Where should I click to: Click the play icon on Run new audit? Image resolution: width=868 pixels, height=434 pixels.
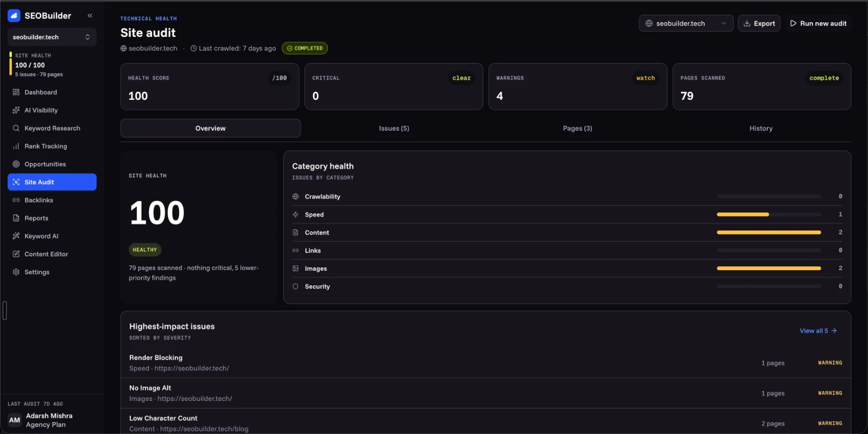[x=793, y=23]
